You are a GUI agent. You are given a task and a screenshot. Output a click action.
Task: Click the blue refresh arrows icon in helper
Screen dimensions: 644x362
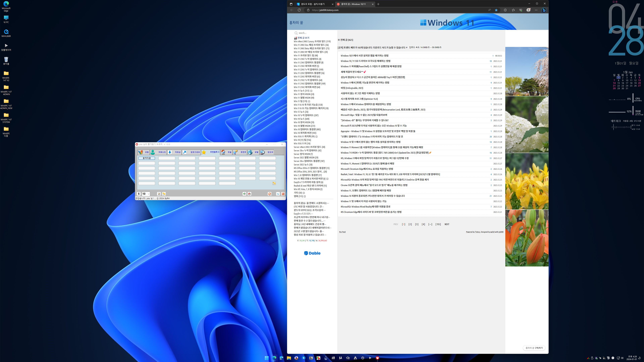278,194
